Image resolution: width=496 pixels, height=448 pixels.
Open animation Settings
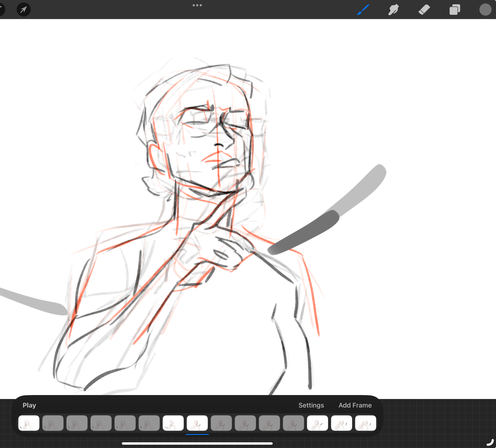click(311, 405)
